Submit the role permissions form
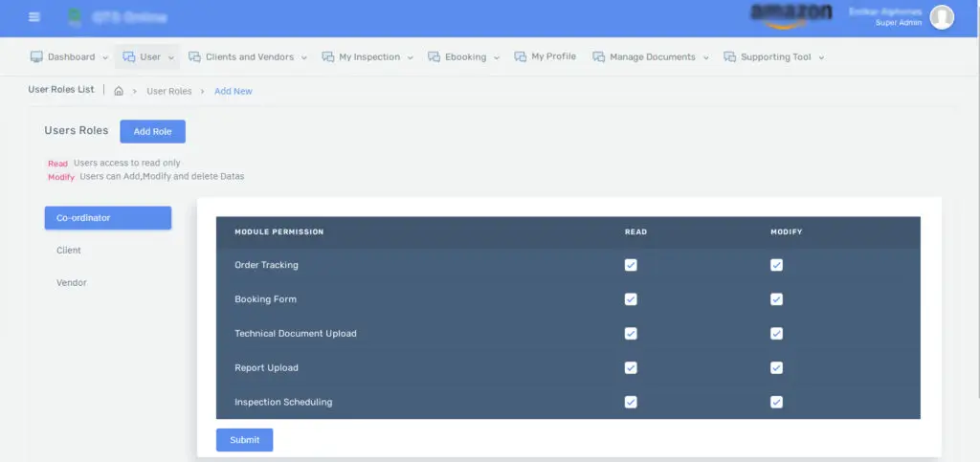 pyautogui.click(x=244, y=440)
